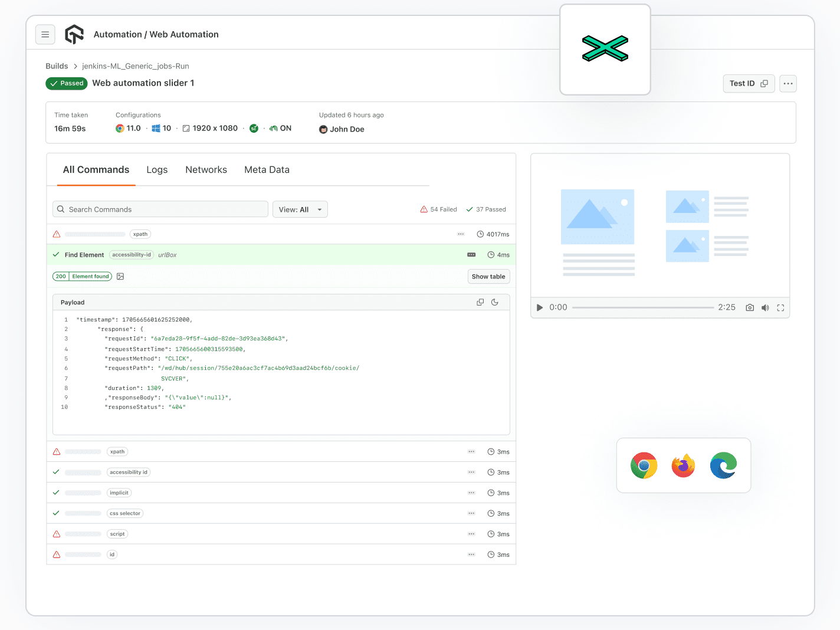Click the Chrome browser icon
The image size is (840, 630).
pos(644,465)
